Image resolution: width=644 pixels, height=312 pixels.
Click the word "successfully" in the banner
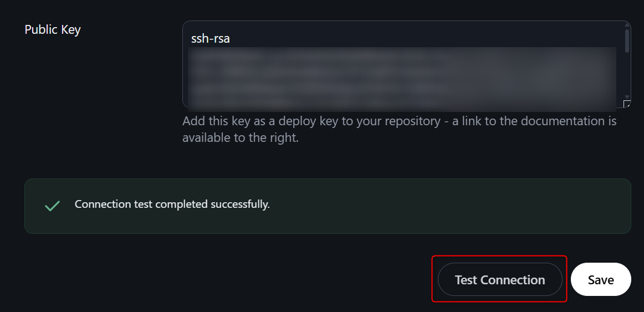239,204
